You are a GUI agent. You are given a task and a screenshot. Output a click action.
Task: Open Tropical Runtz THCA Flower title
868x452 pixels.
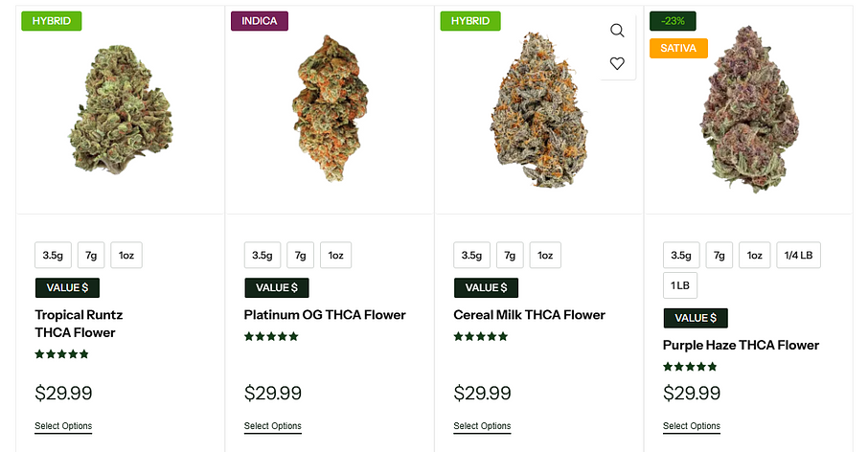coord(79,324)
